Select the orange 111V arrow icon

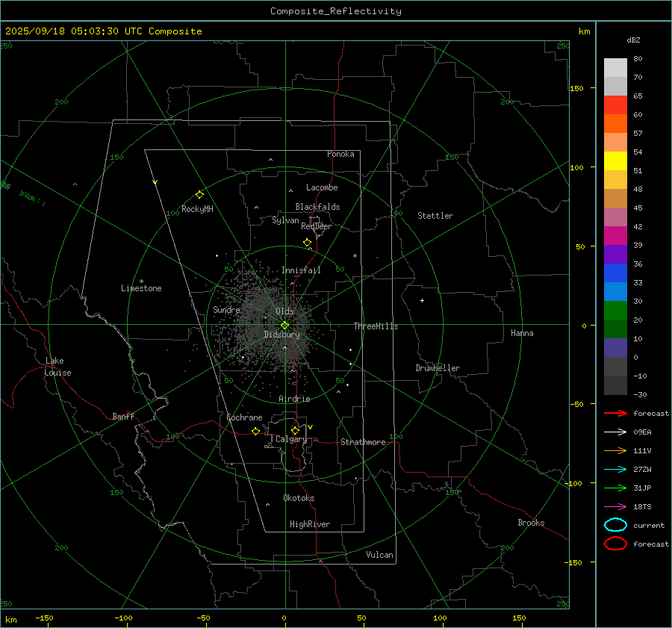[x=615, y=450]
